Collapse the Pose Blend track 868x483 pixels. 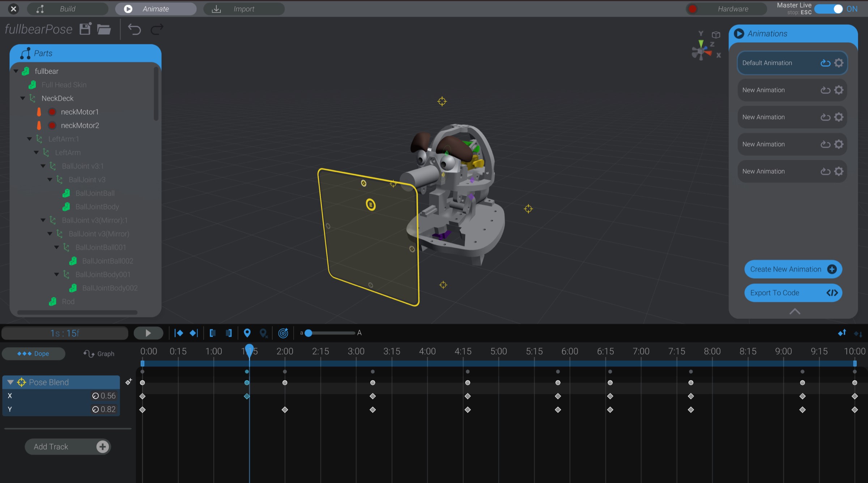[11, 382]
